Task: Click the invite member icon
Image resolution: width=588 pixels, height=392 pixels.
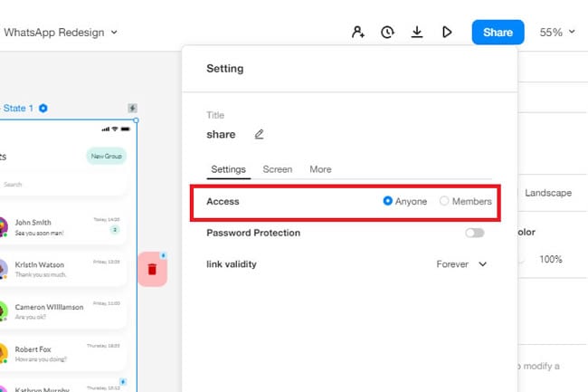Action: pyautogui.click(x=357, y=33)
